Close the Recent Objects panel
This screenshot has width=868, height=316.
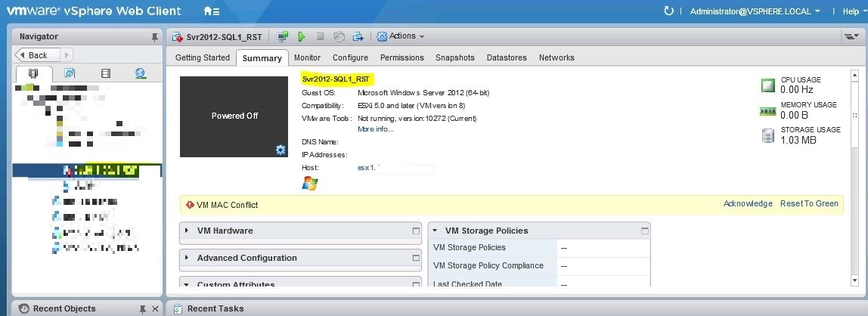[x=155, y=308]
